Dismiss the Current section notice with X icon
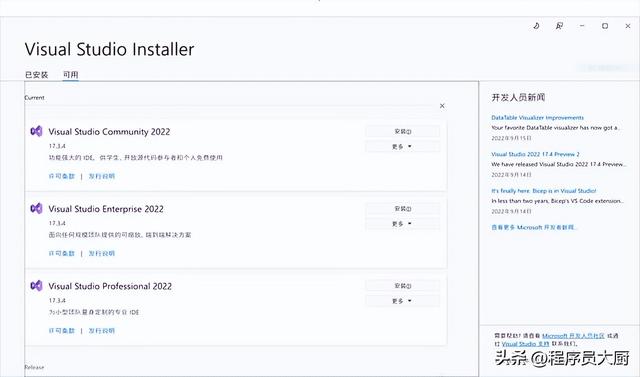Viewport: 640px width, 377px height. [442, 106]
